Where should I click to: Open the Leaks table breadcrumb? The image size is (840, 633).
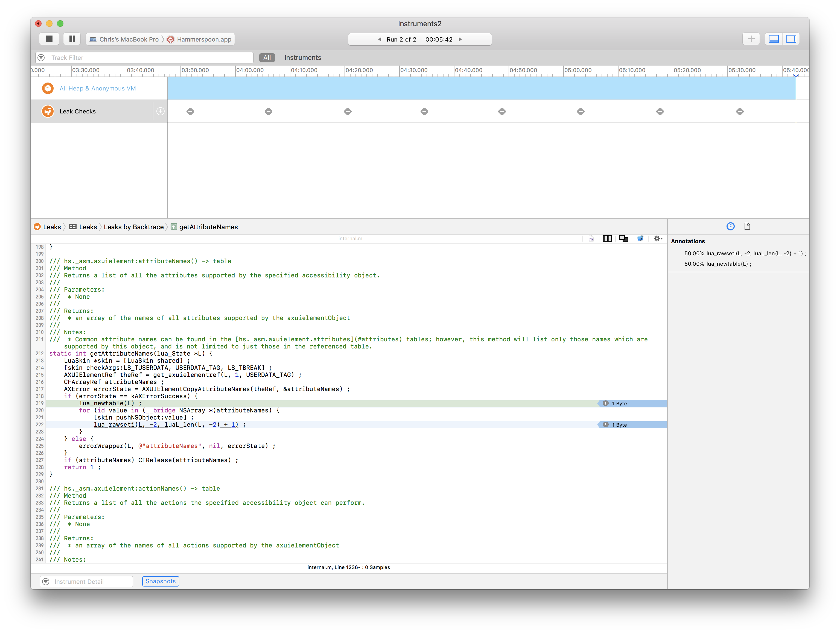point(83,227)
